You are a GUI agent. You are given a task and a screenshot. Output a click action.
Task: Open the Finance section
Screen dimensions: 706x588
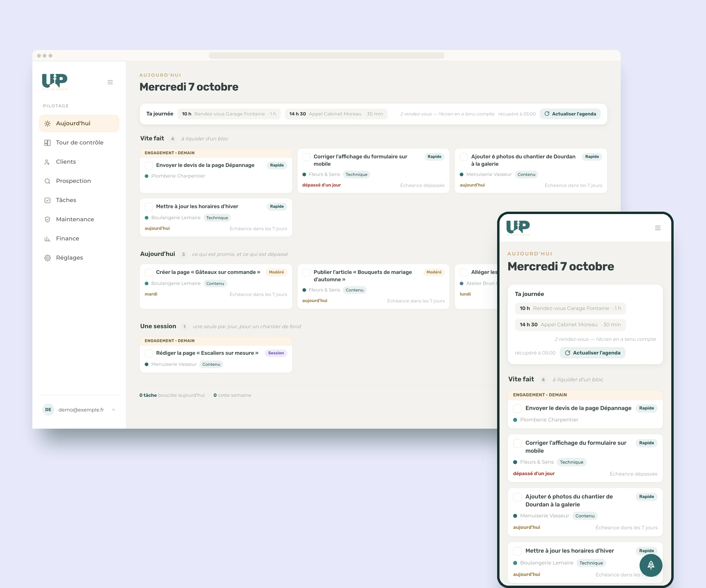[79, 238]
